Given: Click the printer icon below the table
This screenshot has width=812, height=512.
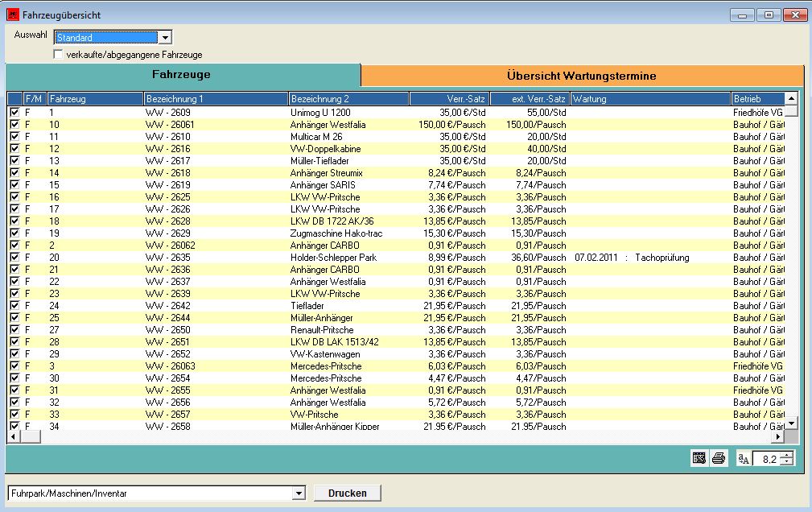Looking at the screenshot, I should 719,459.
